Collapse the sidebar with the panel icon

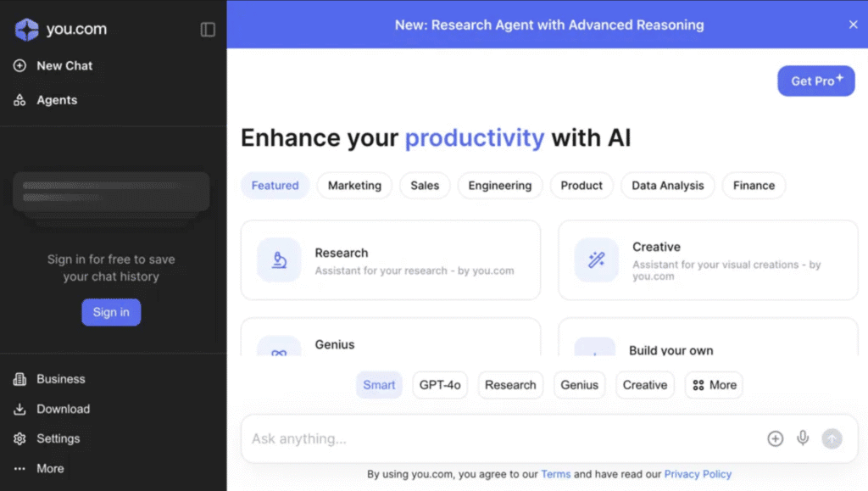click(208, 30)
